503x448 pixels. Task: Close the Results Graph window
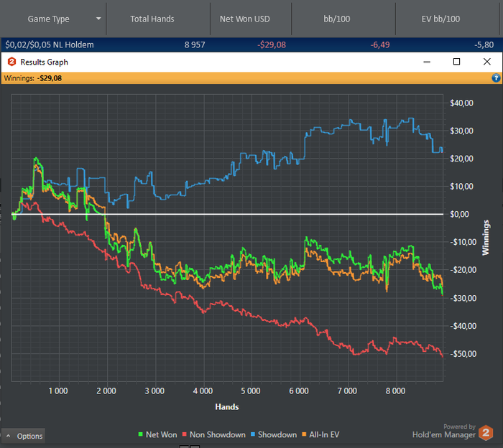click(x=487, y=62)
